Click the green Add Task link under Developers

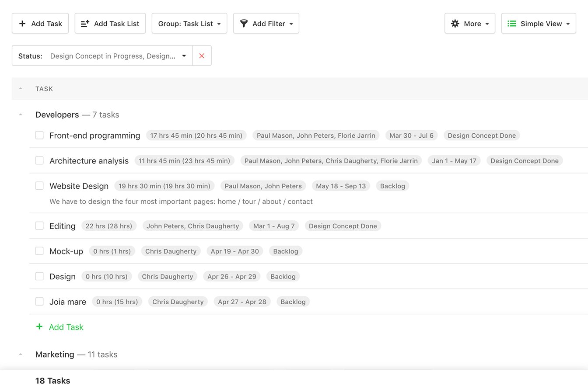(x=66, y=327)
